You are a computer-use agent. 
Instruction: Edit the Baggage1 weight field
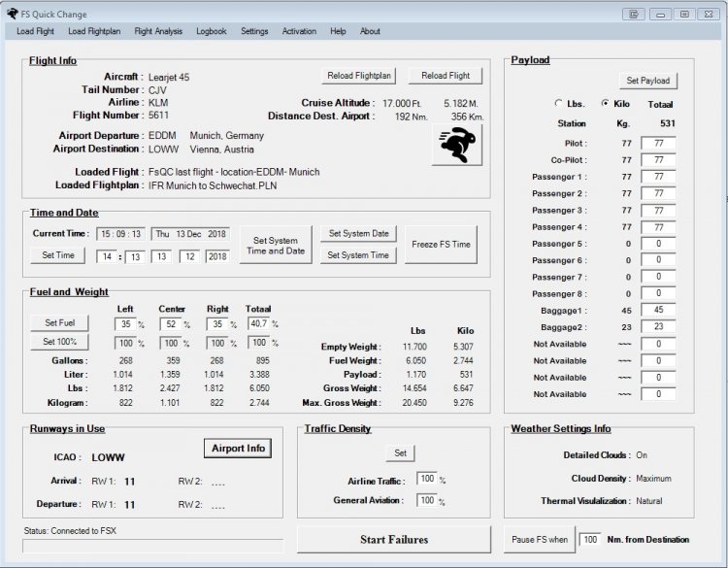coord(658,311)
